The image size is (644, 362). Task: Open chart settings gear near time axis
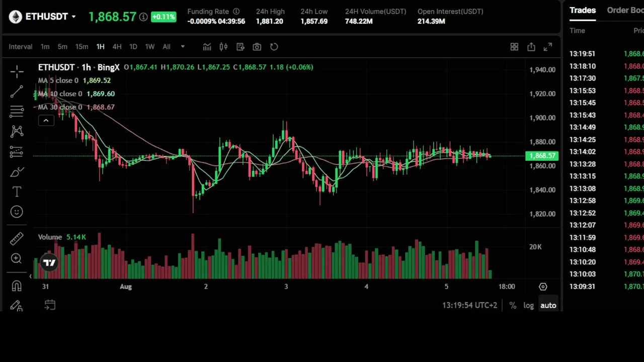543,287
